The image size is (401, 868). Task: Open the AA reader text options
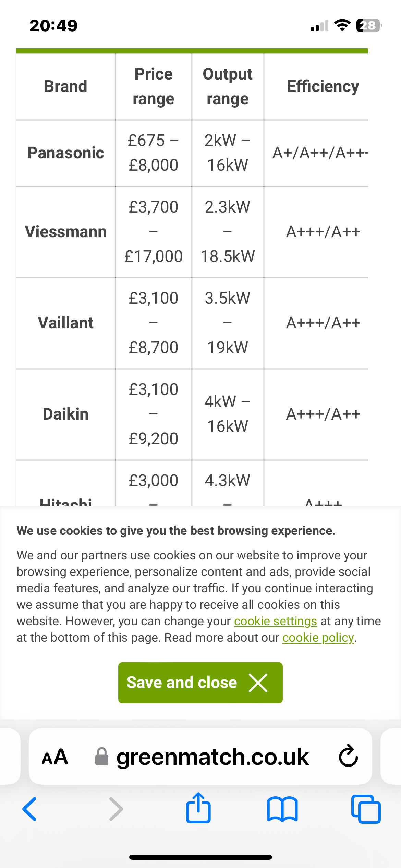click(55, 757)
